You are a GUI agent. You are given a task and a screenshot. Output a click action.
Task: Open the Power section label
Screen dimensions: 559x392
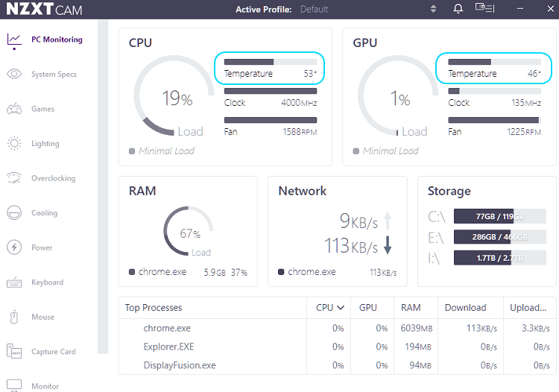coord(42,247)
